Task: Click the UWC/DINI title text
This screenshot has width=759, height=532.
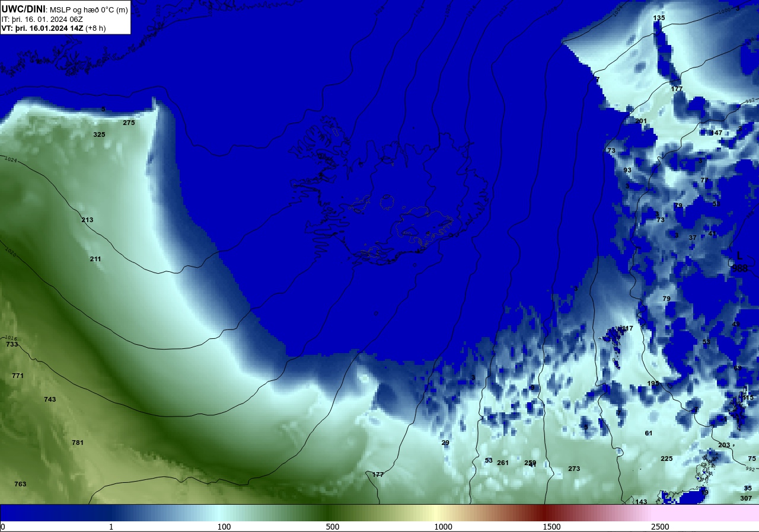Action: (23, 9)
